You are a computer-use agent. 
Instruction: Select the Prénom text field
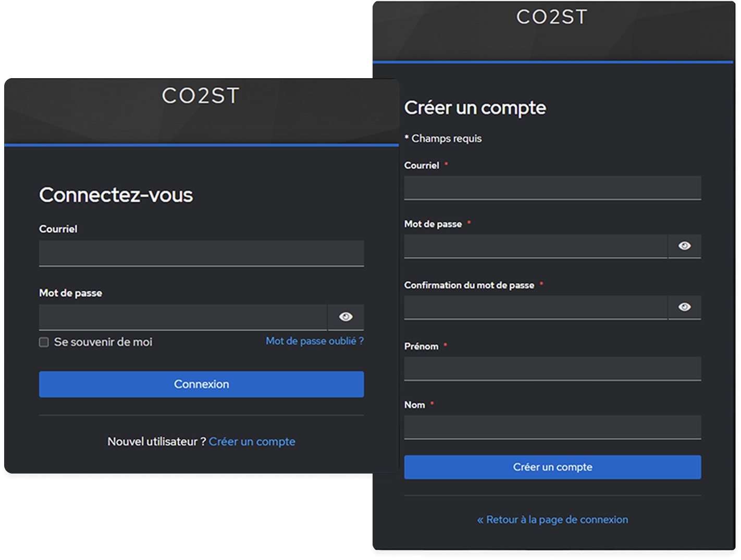coord(552,368)
